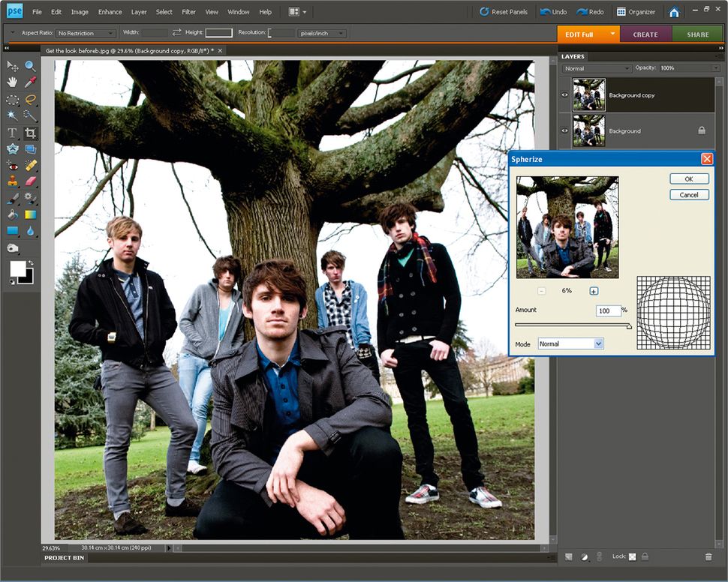Viewport: 728px width, 582px height.
Task: Cancel the Spherize dialog
Action: [688, 194]
